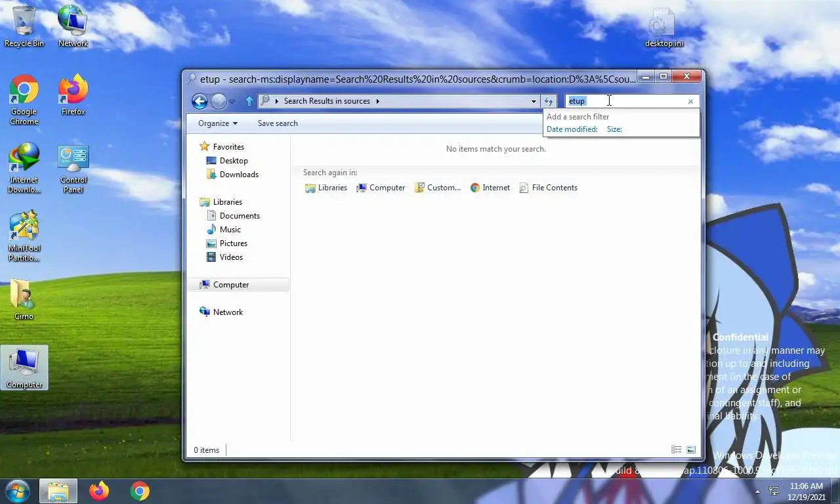The image size is (840, 504).
Task: Open the network tray icon
Action: 774,491
